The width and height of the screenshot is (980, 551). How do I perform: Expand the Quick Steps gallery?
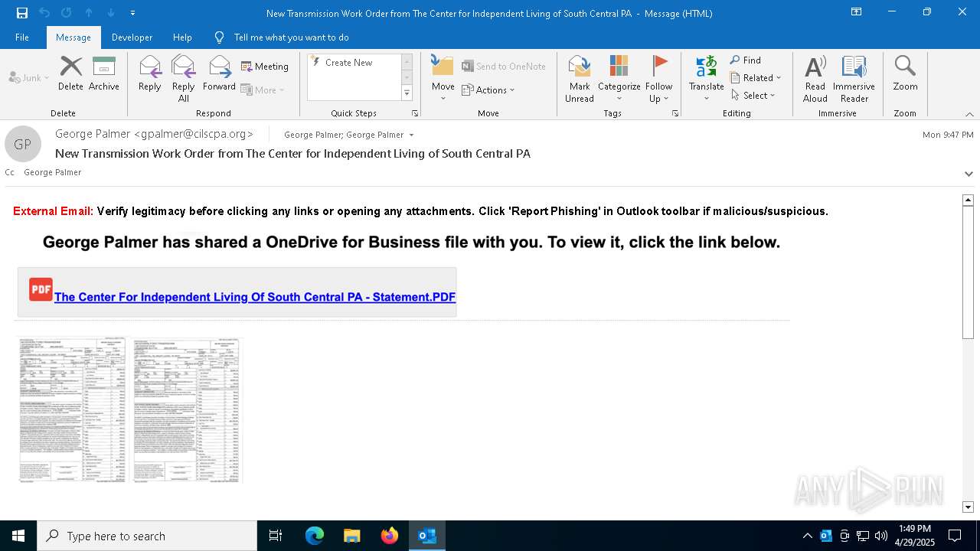click(407, 93)
